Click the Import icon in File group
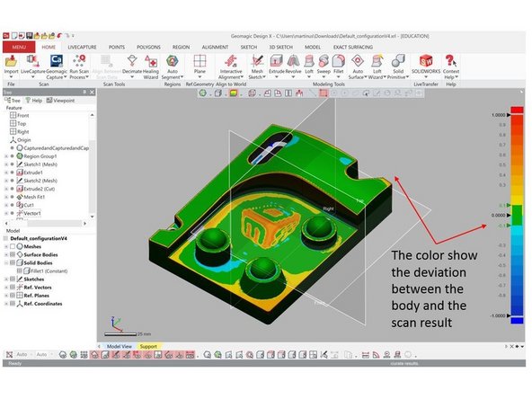The height and width of the screenshot is (399, 532). pos(11,61)
